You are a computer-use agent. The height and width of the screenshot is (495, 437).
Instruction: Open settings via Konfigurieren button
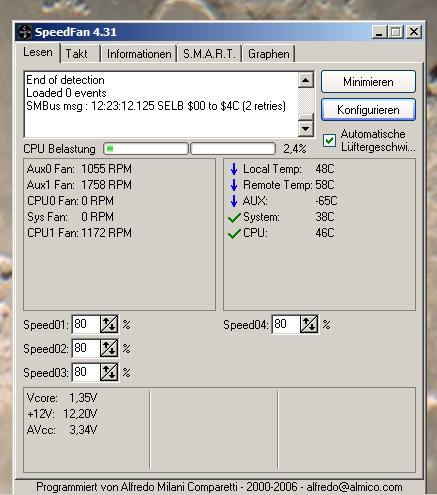pyautogui.click(x=368, y=110)
